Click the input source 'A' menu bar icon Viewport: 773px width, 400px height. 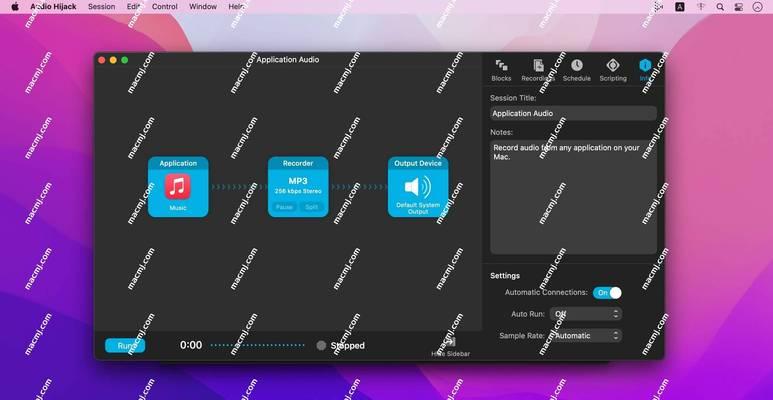(680, 7)
